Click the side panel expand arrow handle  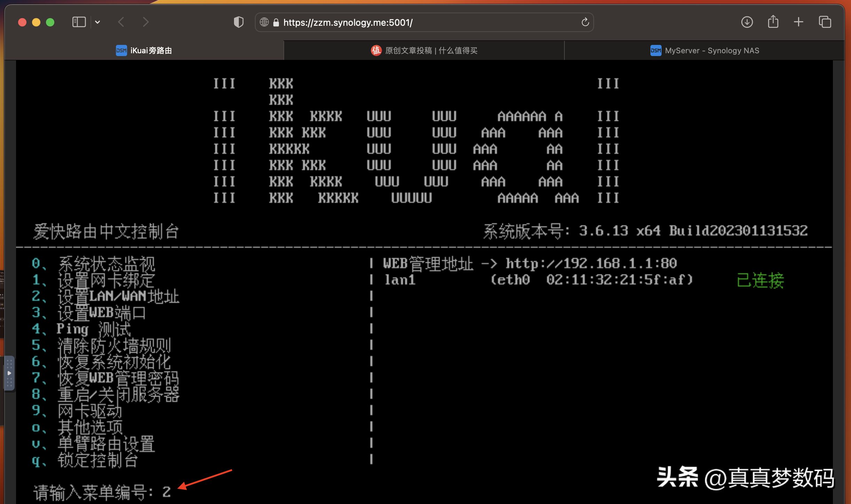coord(9,373)
